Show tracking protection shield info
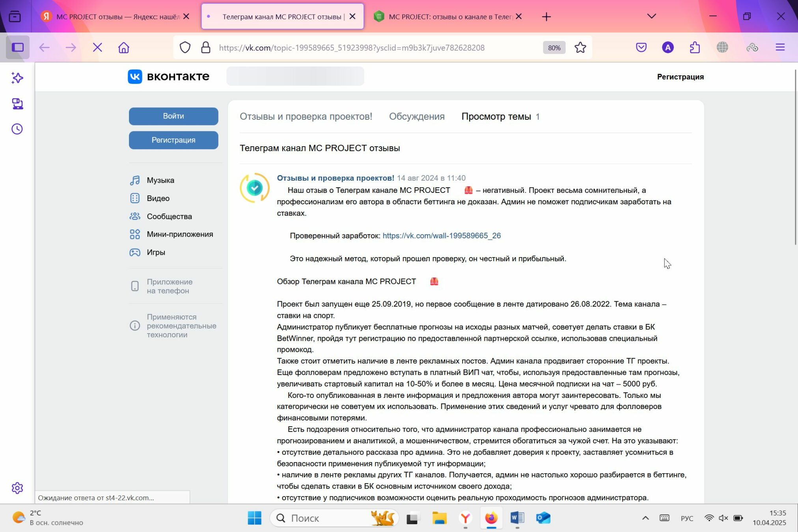 click(x=185, y=48)
